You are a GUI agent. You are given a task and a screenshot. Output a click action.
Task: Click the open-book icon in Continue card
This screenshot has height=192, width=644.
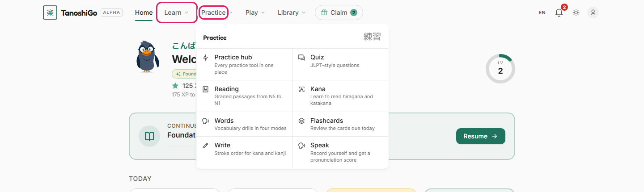149,136
